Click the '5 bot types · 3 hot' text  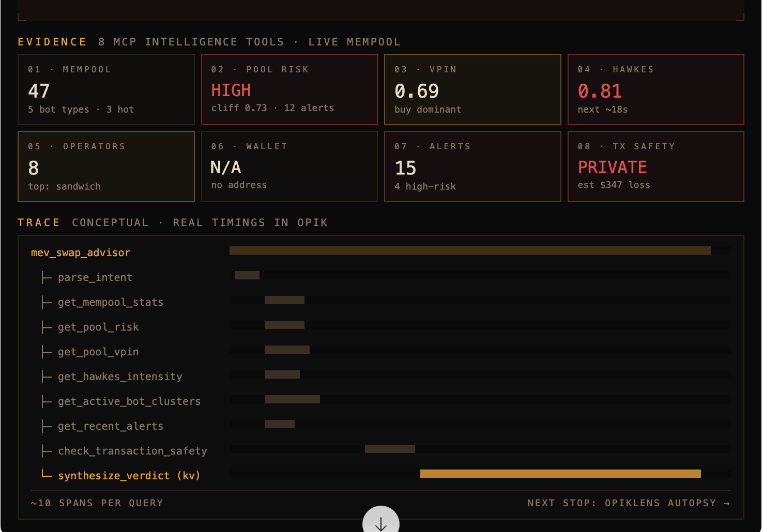(81, 109)
